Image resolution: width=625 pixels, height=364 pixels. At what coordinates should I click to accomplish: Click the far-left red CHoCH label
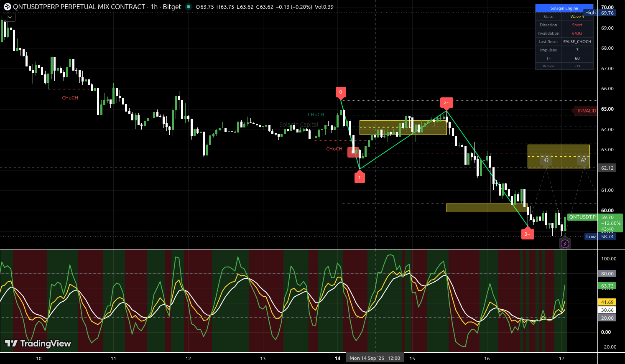pyautogui.click(x=70, y=98)
